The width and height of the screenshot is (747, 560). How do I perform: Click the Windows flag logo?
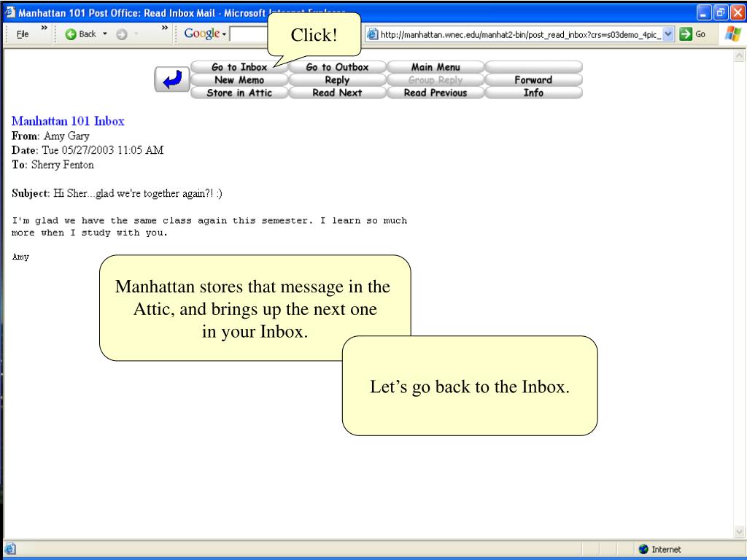click(732, 34)
